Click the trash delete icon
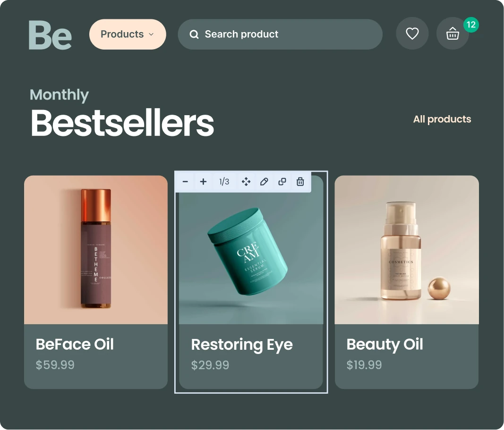Viewport: 504px width, 430px height. [300, 182]
